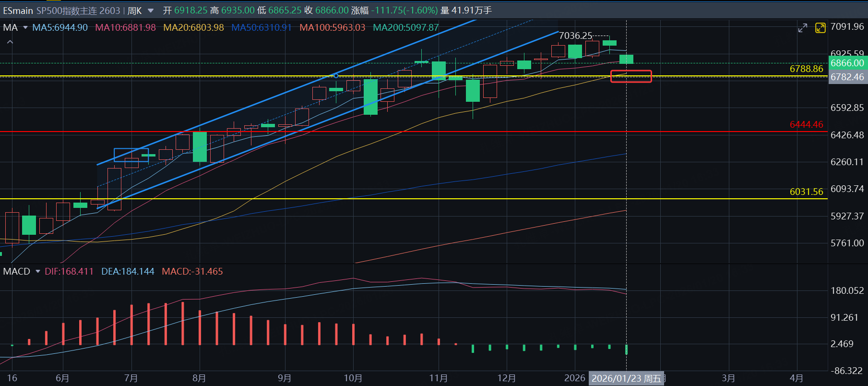Select the low price 6865.25
868x386 pixels.
[285, 11]
